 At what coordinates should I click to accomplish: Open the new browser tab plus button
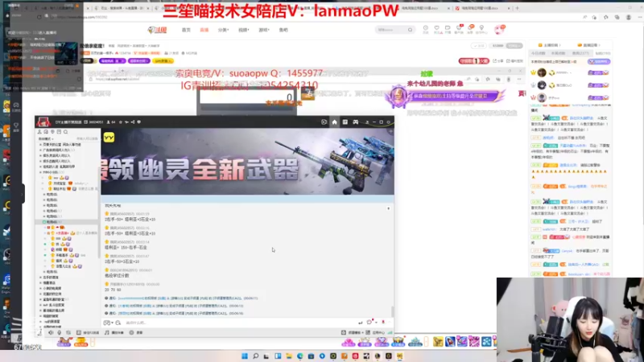(517, 8)
